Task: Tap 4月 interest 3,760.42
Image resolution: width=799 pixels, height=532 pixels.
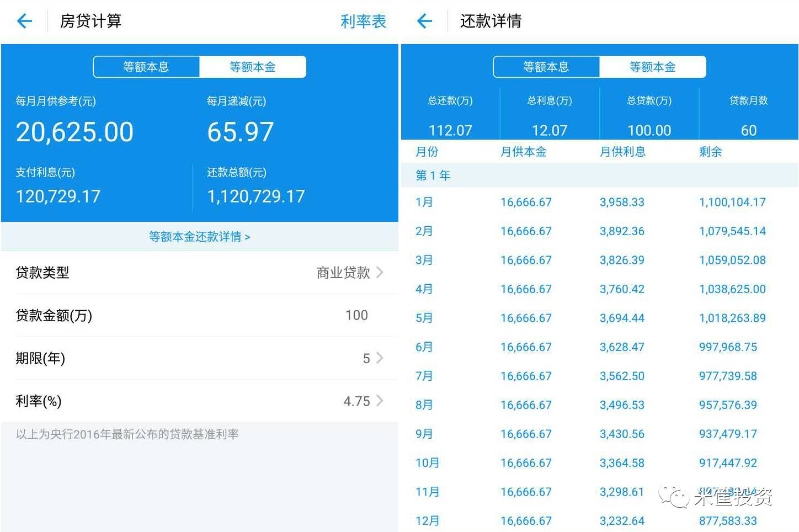Action: 622,289
